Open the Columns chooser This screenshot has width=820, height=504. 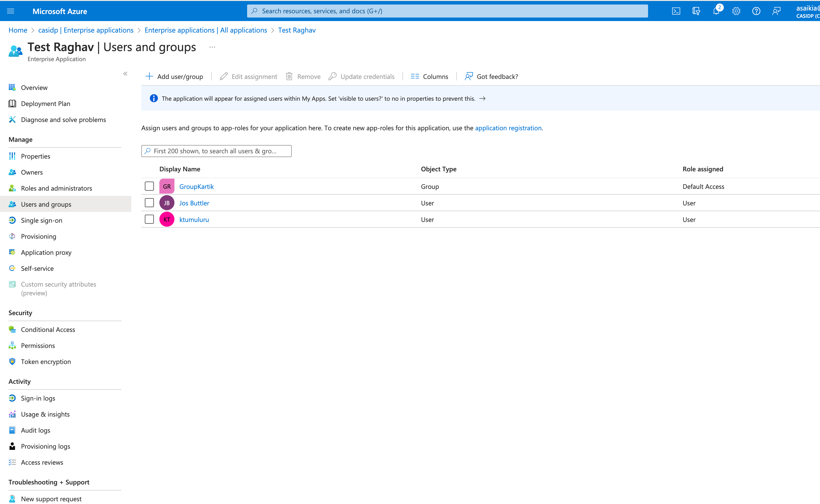pyautogui.click(x=430, y=76)
